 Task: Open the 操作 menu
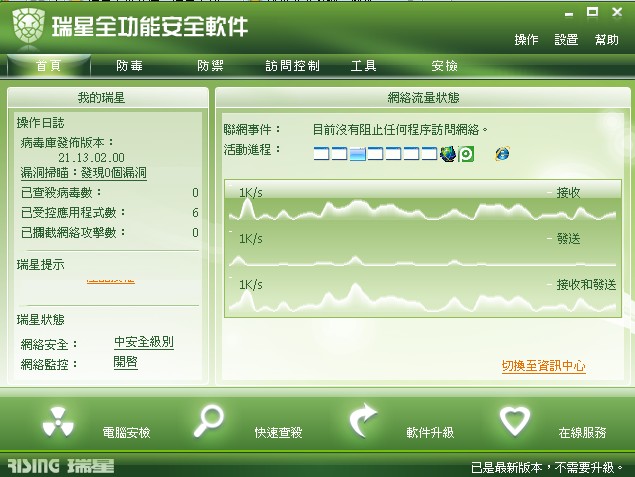[526, 40]
